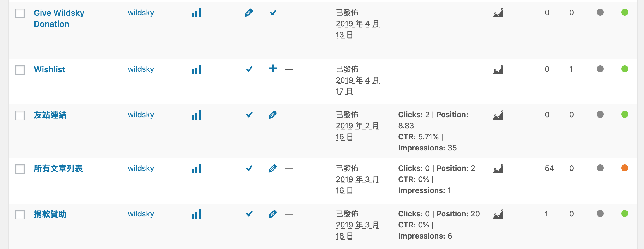
Task: Check the 所有文章列表 row checkbox
Action: pyautogui.click(x=20, y=169)
